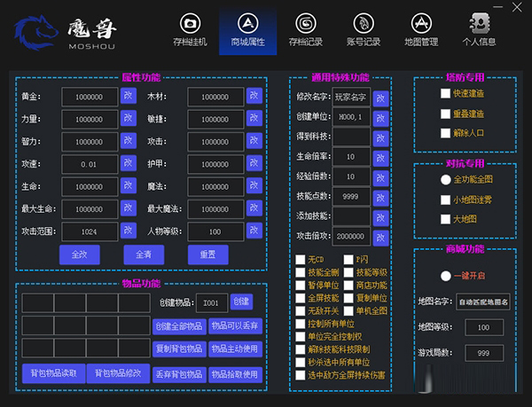Screen dimensions: 532x407
Task: Click the empty 得到科技 field
Action: 351,137
